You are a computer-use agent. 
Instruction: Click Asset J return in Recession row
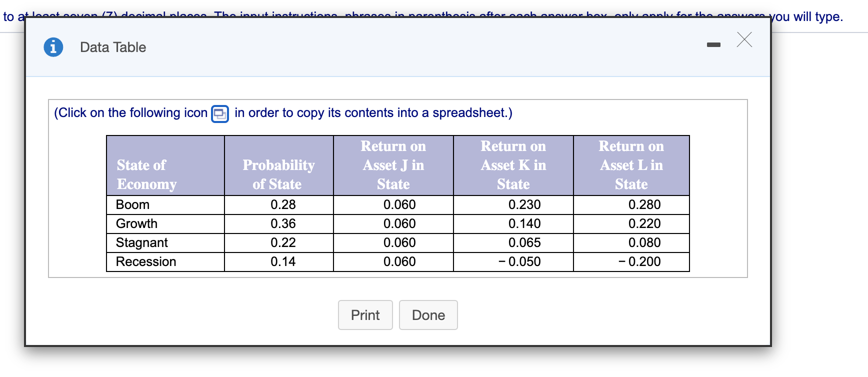tap(399, 262)
